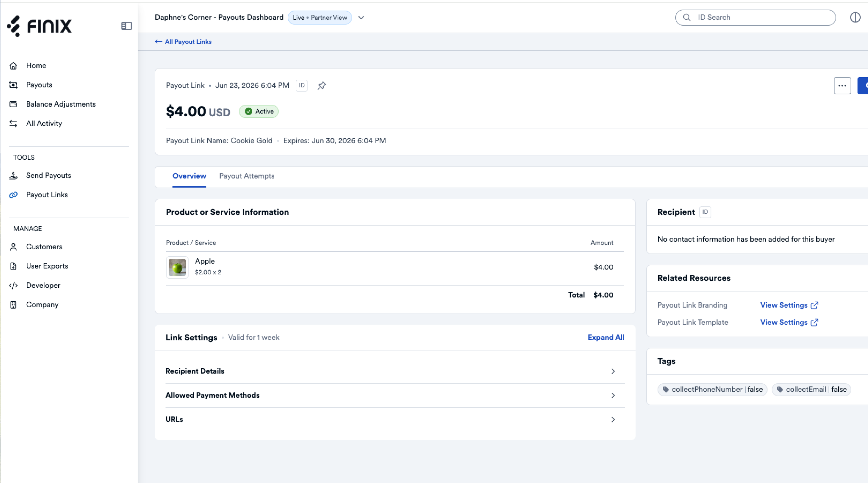Copy the Payout Link ID badge
868x483 pixels.
tap(302, 85)
